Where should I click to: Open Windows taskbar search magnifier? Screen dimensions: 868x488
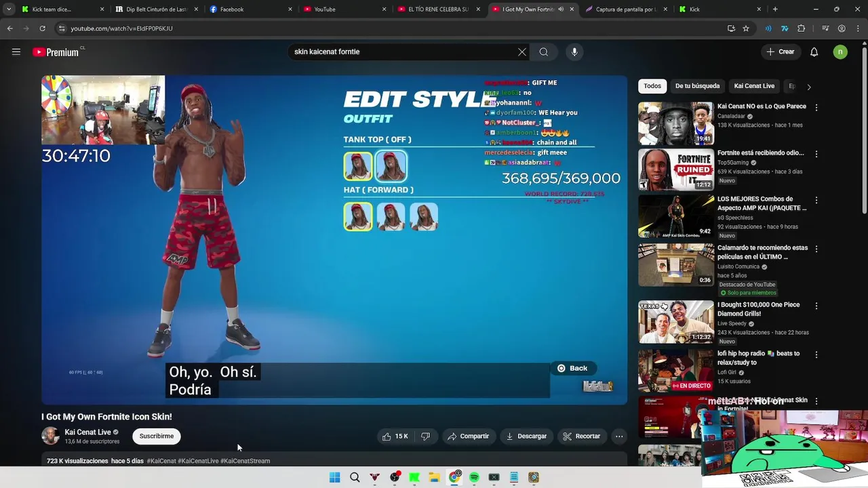[x=355, y=477]
